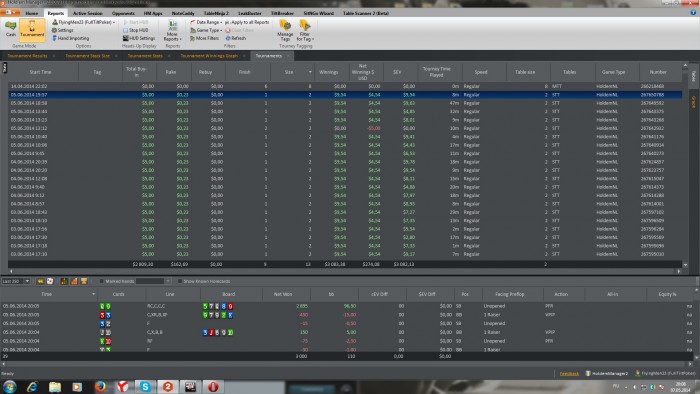Open Filter for Tag menu
Screen dimensions: 700x394
[305, 30]
